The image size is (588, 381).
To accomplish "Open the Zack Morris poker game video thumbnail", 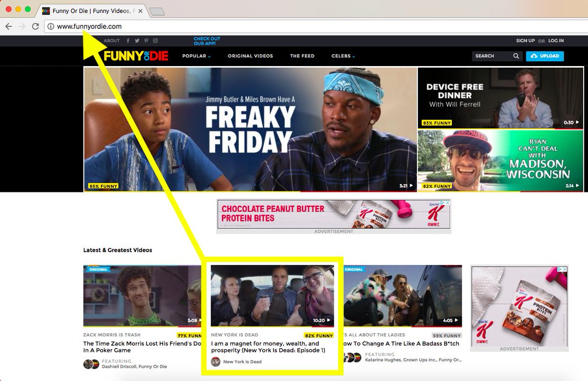I will 142,295.
